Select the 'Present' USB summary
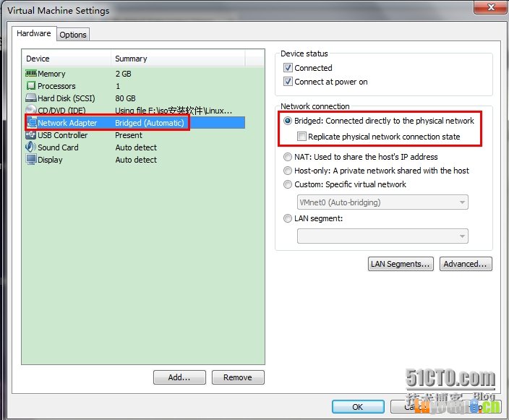The image size is (509, 420). pos(129,135)
